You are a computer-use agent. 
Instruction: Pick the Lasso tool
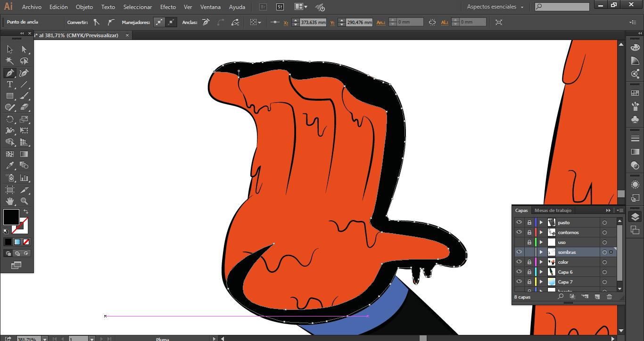tap(24, 61)
